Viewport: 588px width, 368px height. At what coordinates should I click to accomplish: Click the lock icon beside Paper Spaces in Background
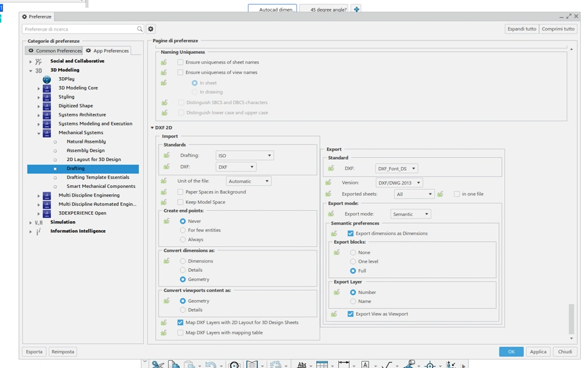pyautogui.click(x=164, y=192)
